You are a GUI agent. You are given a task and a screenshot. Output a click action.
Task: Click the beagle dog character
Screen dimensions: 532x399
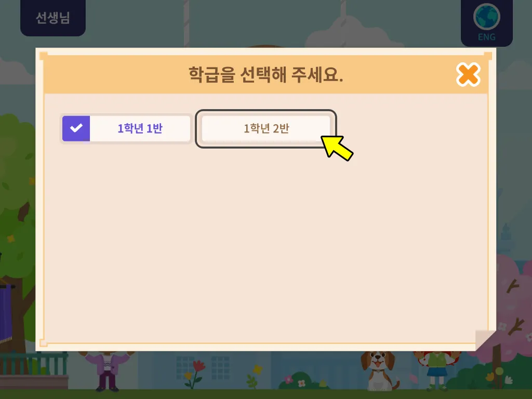coord(379,370)
